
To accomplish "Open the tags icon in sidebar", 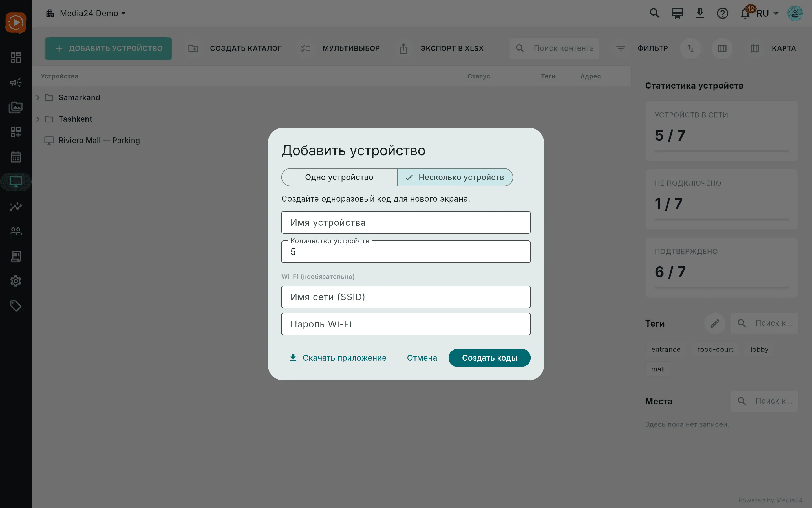I will tap(16, 306).
